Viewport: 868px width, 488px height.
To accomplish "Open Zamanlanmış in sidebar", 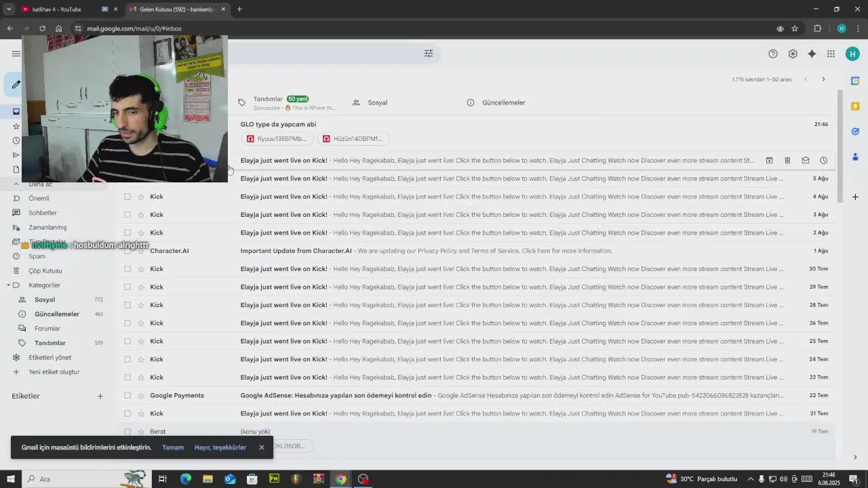I will pos(47,228).
